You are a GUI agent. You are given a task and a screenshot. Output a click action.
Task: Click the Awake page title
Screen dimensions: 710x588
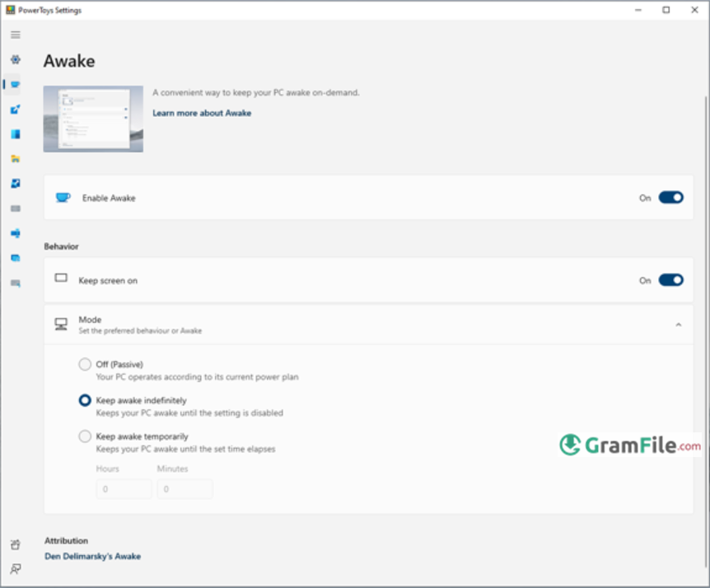tap(69, 61)
